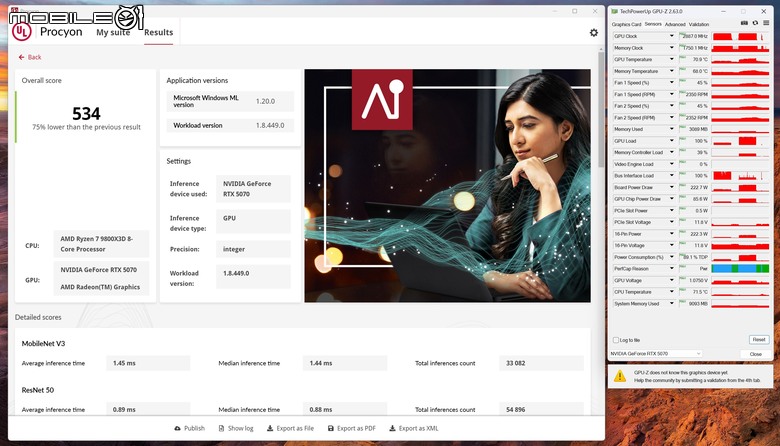Open the GPU selector combo box (RTX 5070)

click(656, 354)
